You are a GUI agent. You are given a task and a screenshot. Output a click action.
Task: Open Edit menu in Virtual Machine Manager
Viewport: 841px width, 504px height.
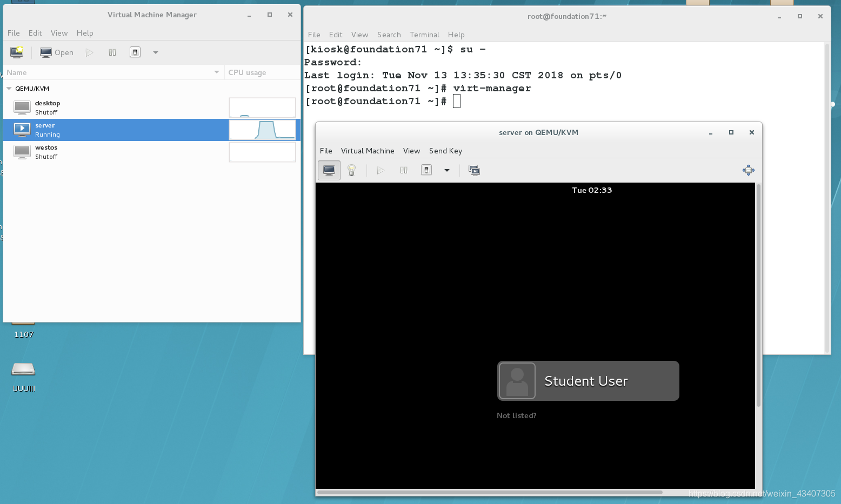[35, 33]
